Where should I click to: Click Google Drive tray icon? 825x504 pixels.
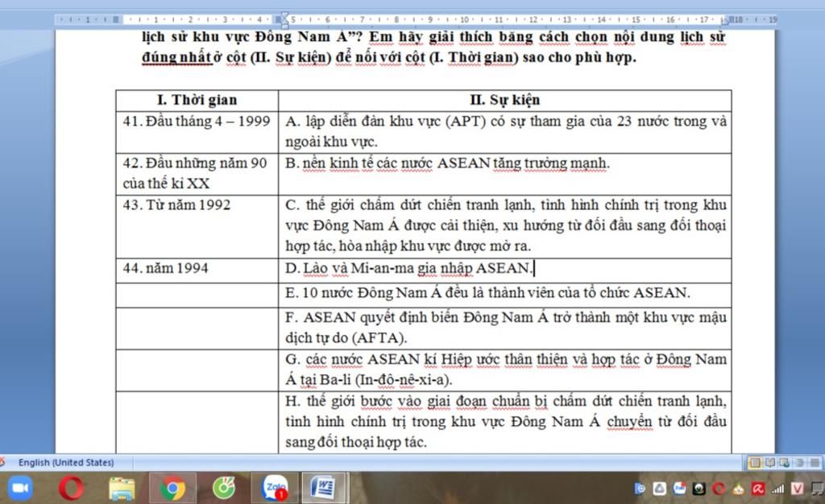pyautogui.click(x=659, y=489)
